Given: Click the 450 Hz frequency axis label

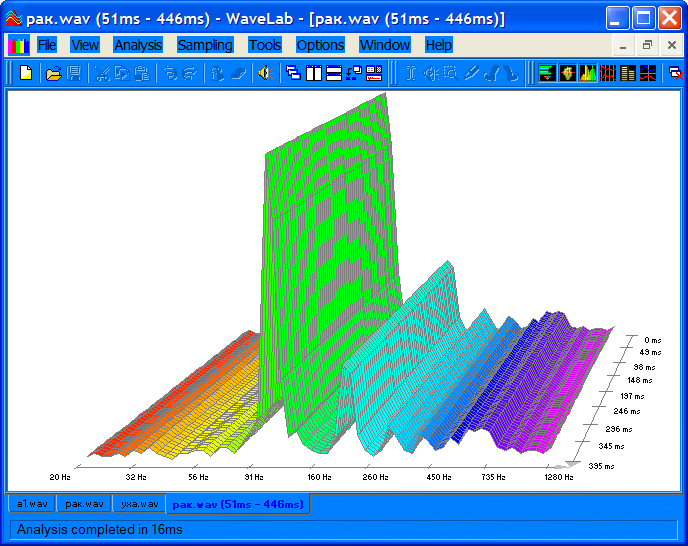Looking at the screenshot, I should 439,477.
